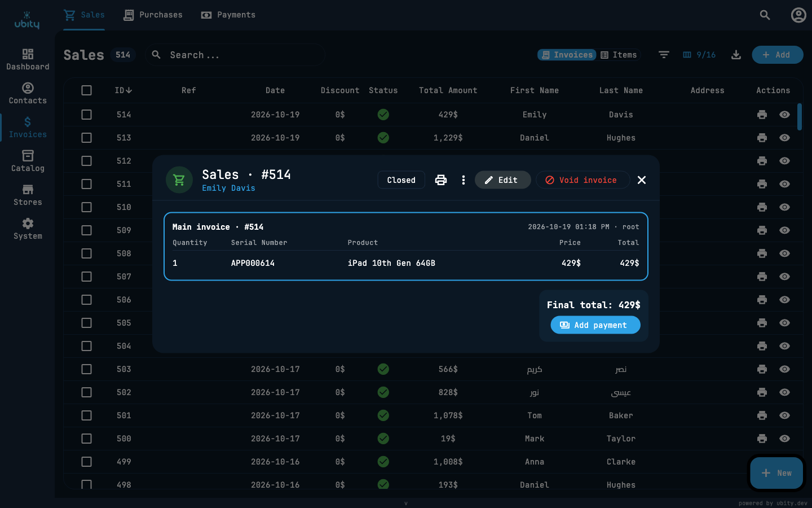Select the Invoices view toggle
Image resolution: width=812 pixels, height=508 pixels.
pos(567,55)
